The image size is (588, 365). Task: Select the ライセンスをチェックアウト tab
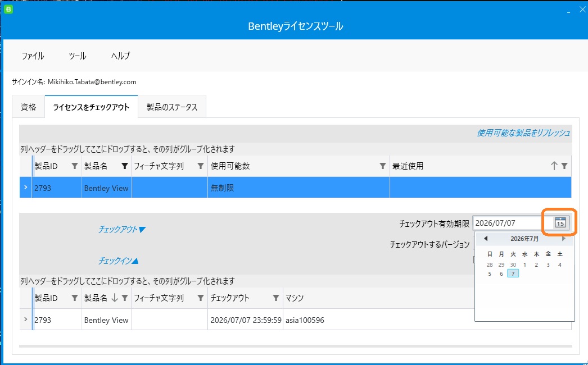click(91, 107)
